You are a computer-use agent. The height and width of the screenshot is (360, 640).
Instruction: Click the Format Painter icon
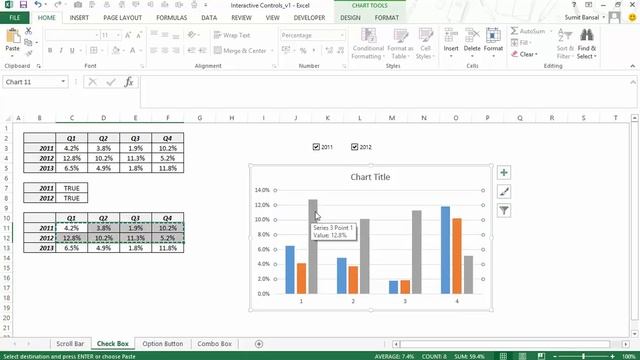tap(28, 53)
